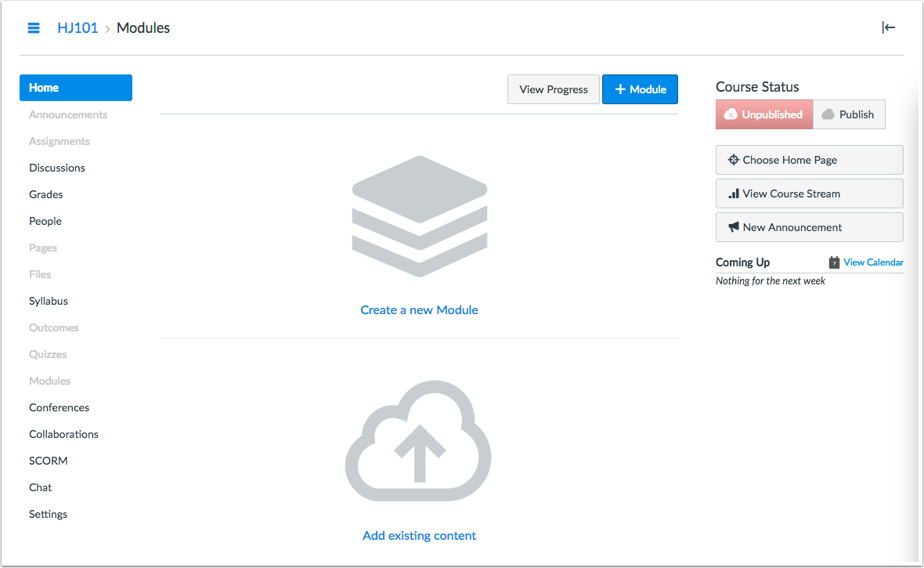This screenshot has height=568, width=924.
Task: Open People in the course menu
Action: click(45, 221)
